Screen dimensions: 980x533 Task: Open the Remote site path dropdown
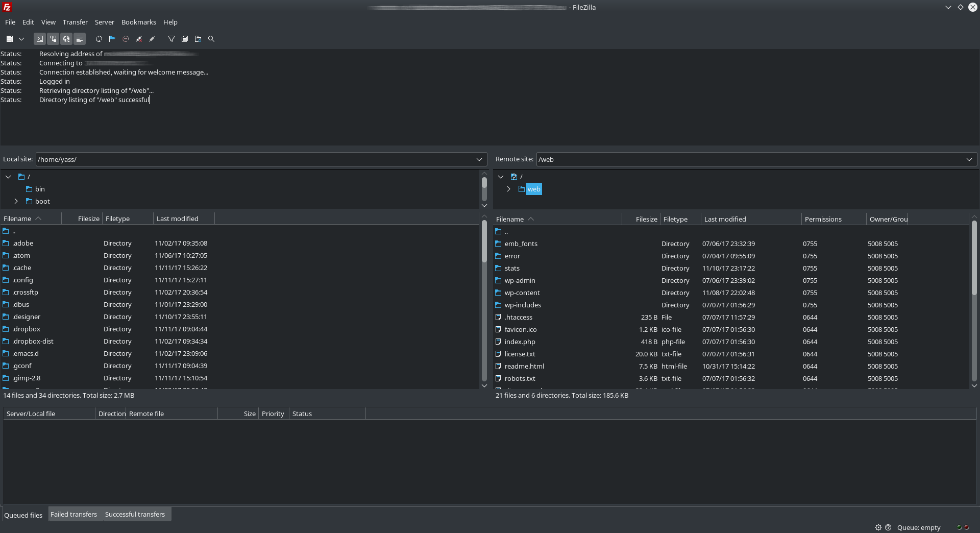[969, 159]
